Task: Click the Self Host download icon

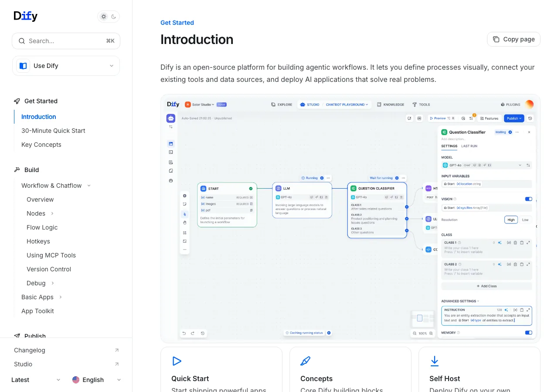Action: [435, 361]
